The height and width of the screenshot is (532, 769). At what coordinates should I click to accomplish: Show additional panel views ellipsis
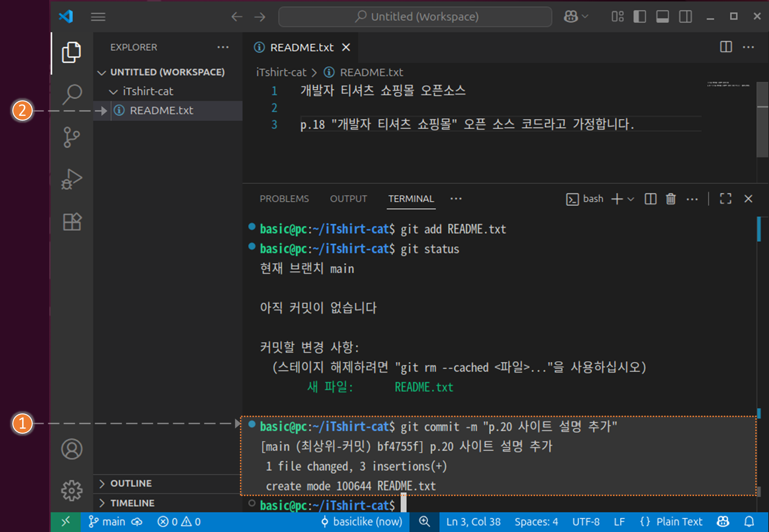pyautogui.click(x=456, y=199)
